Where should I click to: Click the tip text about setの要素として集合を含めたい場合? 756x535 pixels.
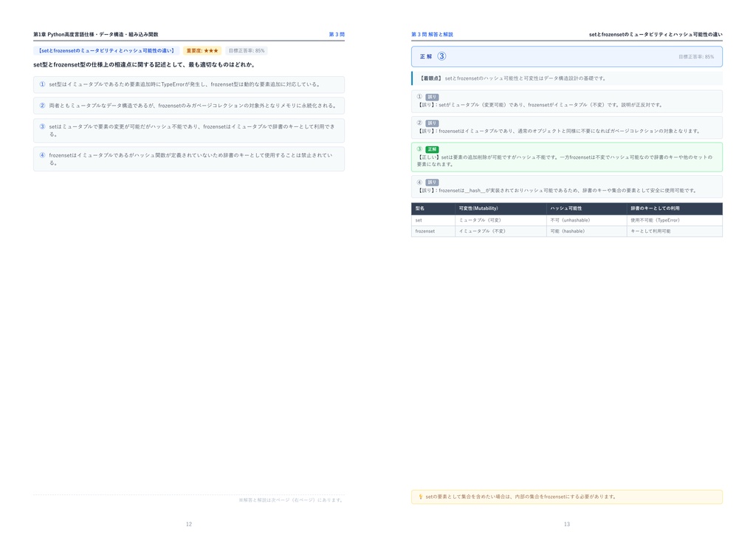tap(520, 497)
